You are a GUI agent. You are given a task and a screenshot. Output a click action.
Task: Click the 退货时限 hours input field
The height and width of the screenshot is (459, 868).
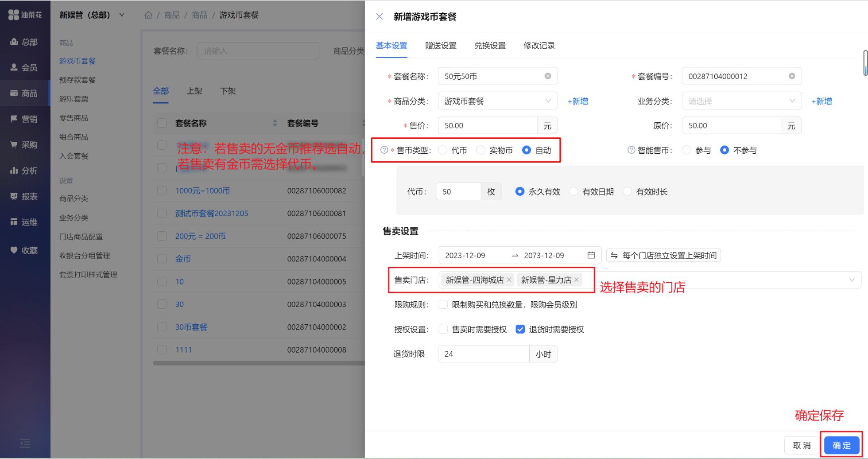tap(483, 354)
